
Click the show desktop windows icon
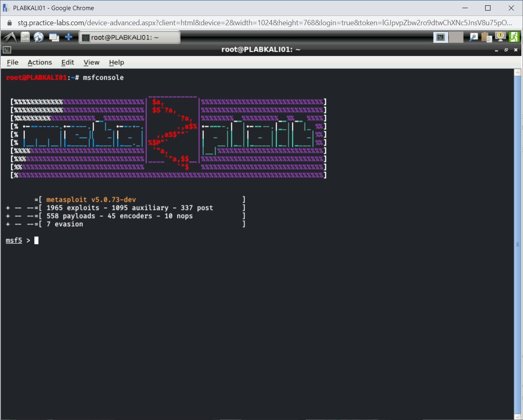54,37
